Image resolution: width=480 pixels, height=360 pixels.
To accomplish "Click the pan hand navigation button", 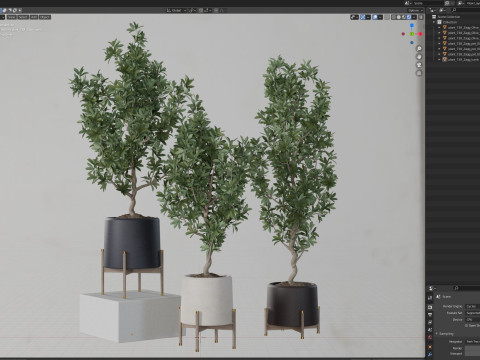I will 419,57.
